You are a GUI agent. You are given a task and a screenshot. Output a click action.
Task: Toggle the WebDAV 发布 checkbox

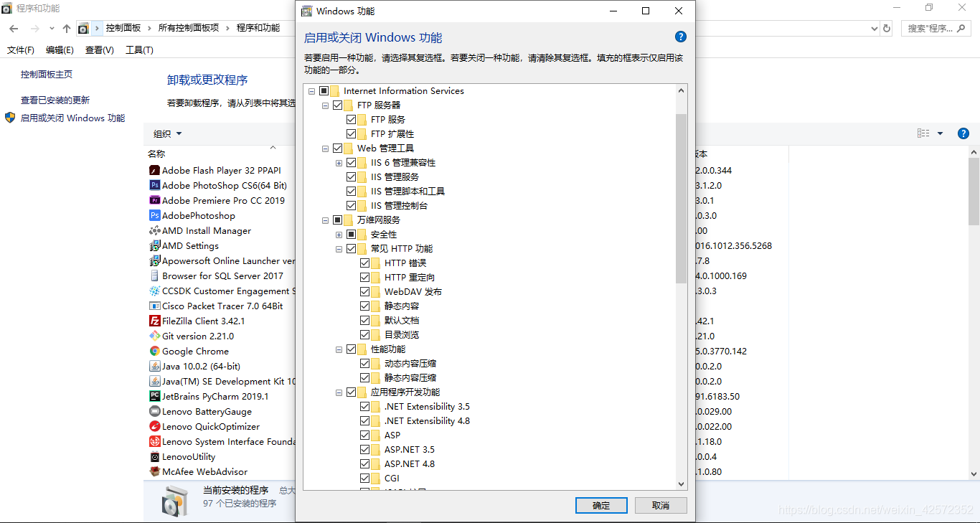point(365,292)
